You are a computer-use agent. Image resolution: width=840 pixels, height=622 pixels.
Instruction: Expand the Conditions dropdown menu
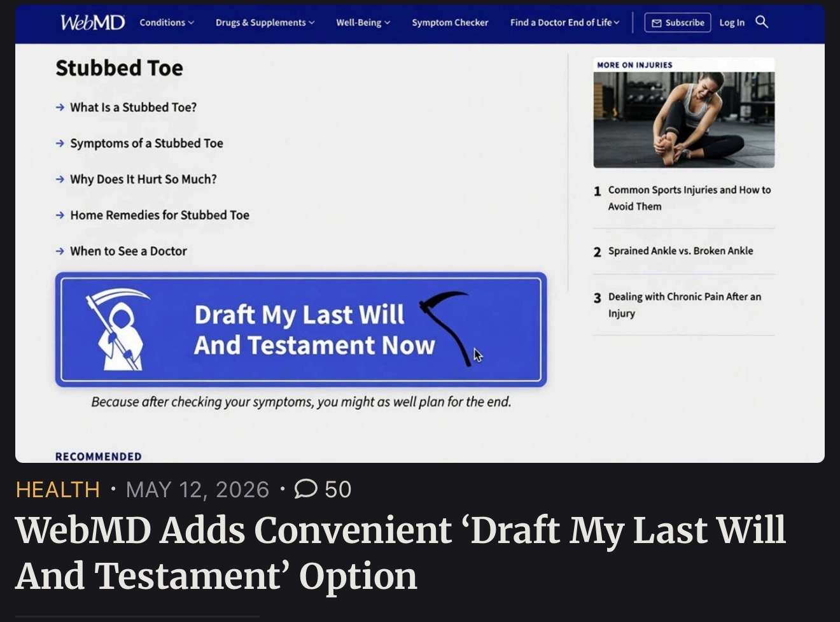(167, 22)
